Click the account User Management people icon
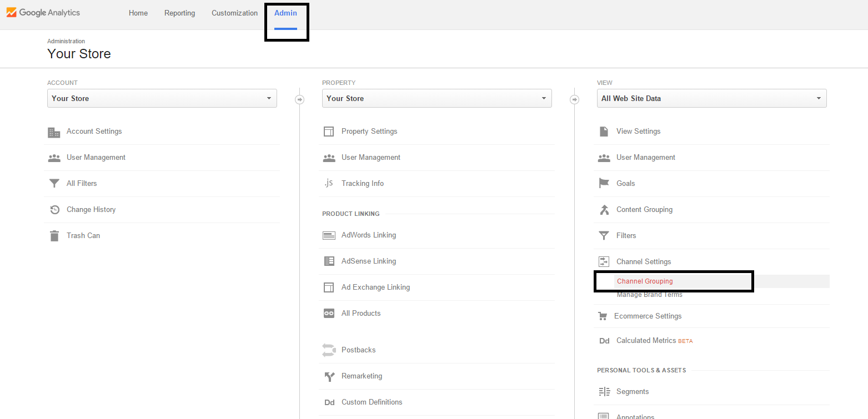 pos(54,158)
